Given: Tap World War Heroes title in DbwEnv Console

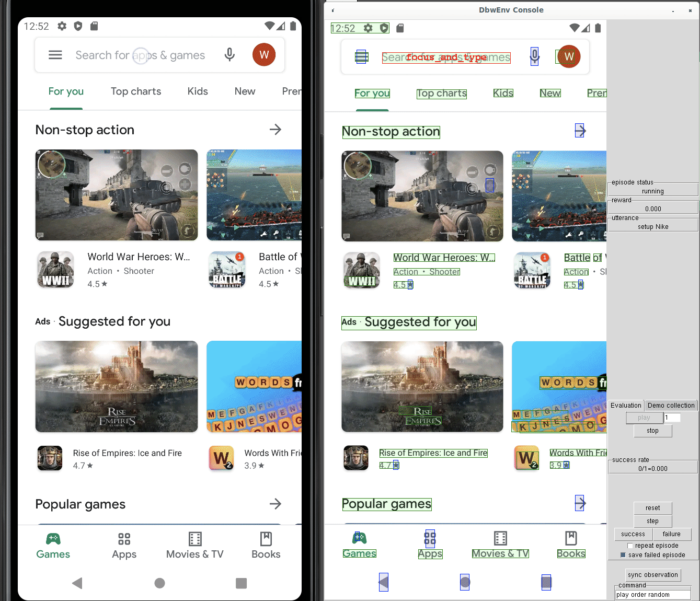Looking at the screenshot, I should tap(444, 258).
